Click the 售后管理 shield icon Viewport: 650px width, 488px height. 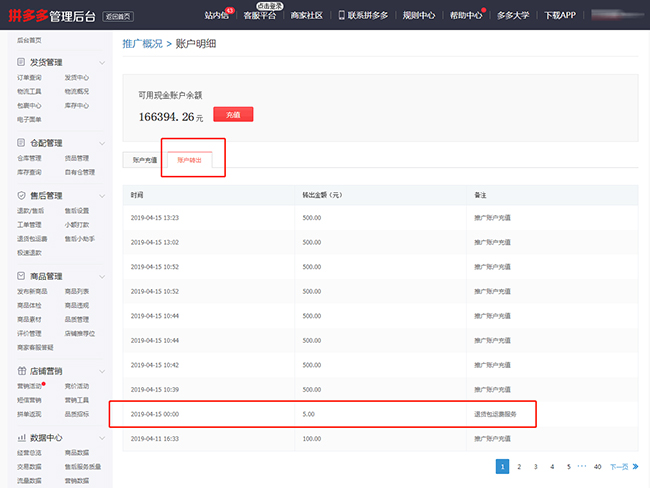(21, 195)
